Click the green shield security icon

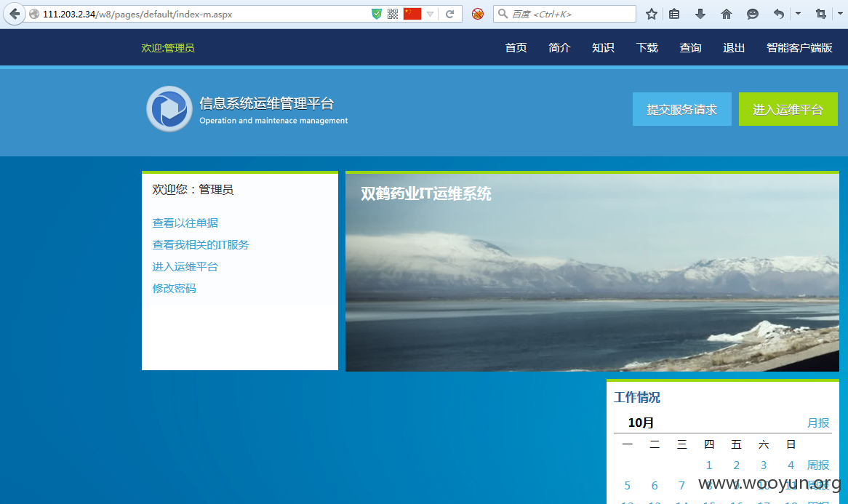pyautogui.click(x=377, y=14)
